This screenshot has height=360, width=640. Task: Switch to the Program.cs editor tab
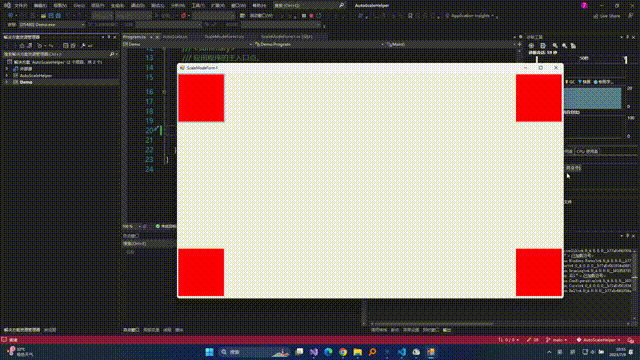coord(134,37)
